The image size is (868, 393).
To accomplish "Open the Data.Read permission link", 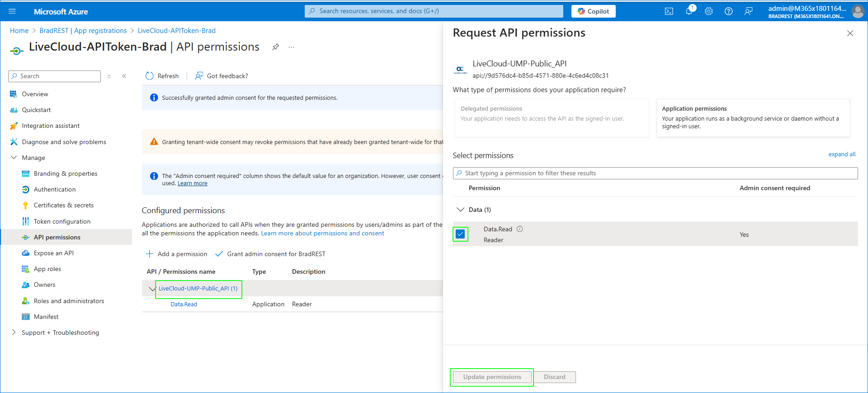I will coord(184,304).
